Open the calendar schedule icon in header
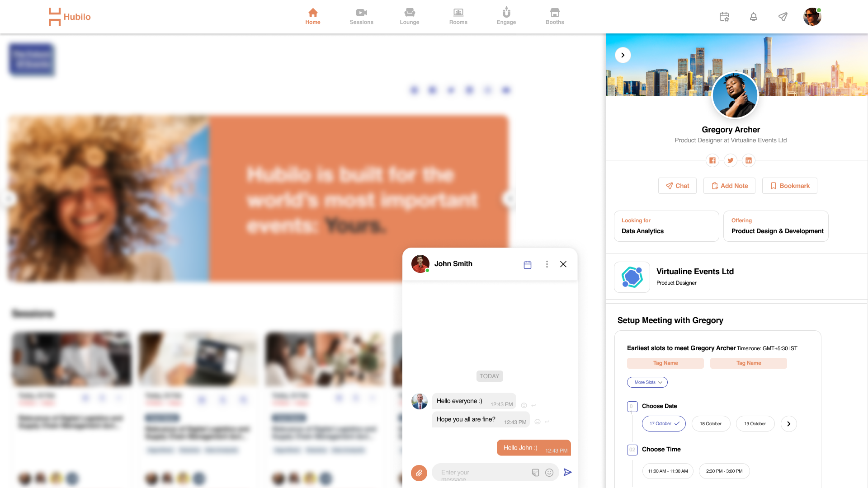The width and height of the screenshot is (868, 488). pos(724,17)
